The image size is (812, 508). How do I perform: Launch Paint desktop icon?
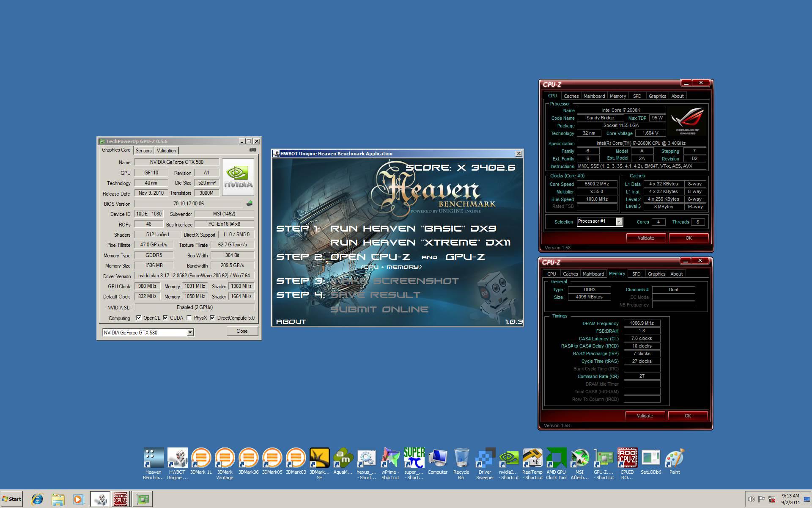click(675, 461)
